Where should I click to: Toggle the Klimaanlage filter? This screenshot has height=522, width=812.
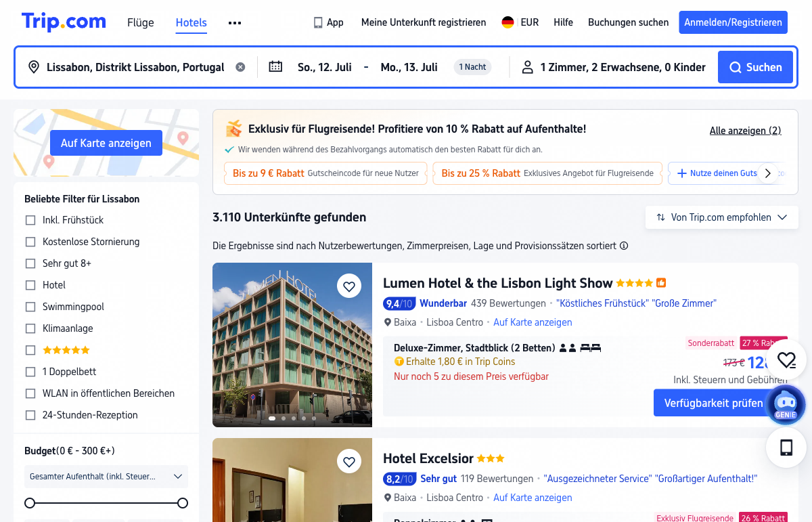[30, 328]
